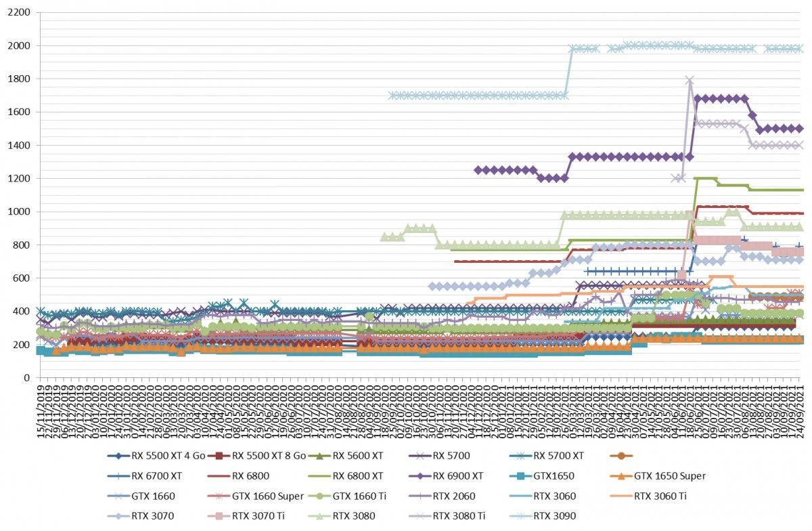Select the GTX 1660 Ti legend marker

pyautogui.click(x=317, y=496)
